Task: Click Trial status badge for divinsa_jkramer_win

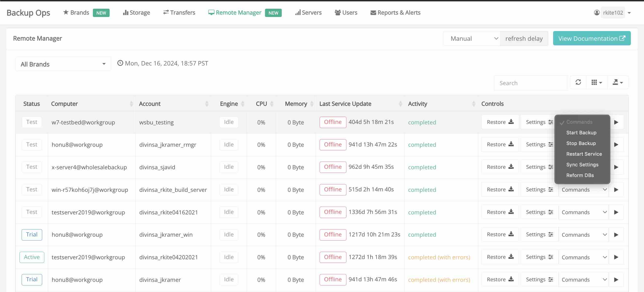Action: (x=32, y=235)
